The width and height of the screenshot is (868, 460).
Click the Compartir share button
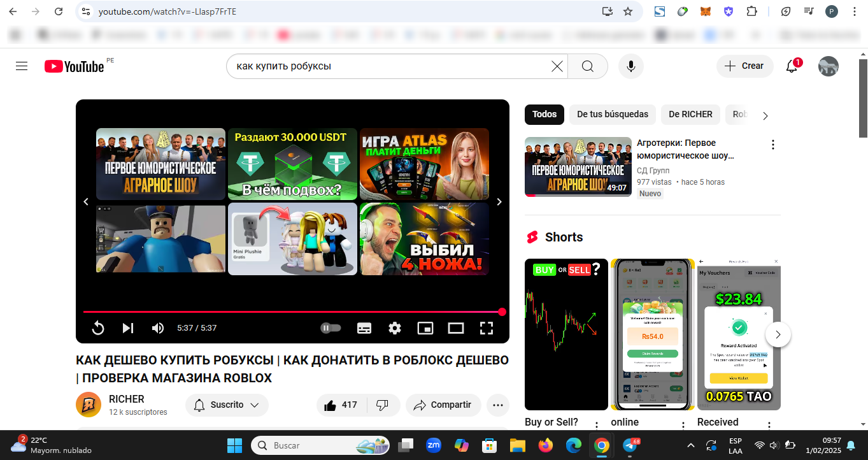click(x=443, y=405)
